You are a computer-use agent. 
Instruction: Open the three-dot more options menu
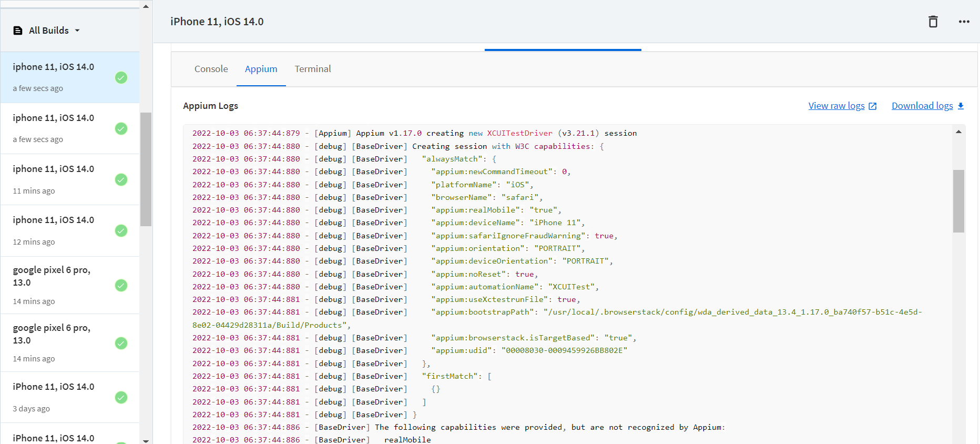[964, 22]
